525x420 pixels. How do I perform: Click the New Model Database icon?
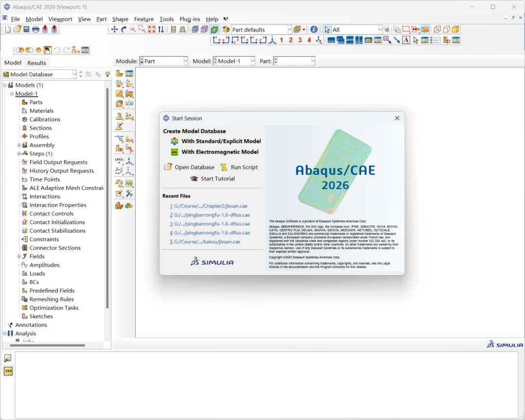(8, 30)
